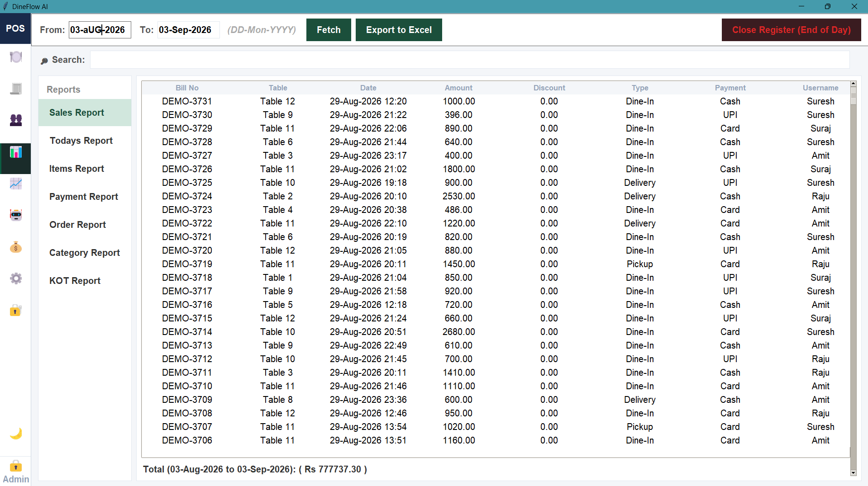Focus the From date input field
Viewport: 868px width, 486px height.
point(100,30)
